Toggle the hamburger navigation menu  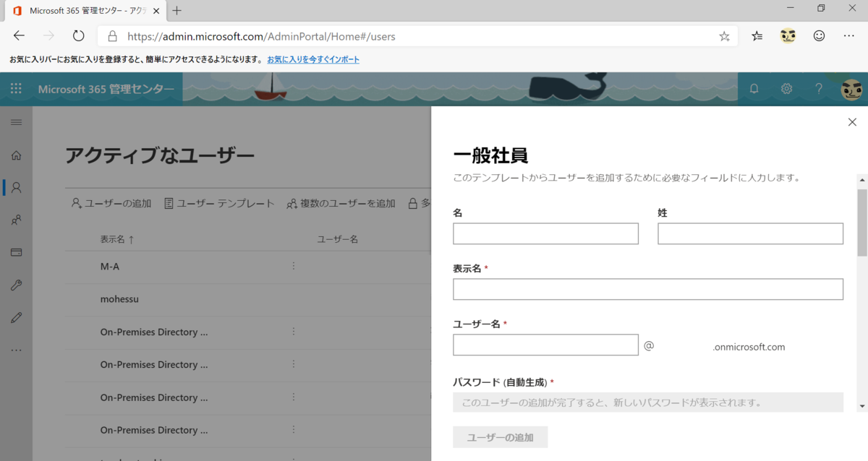(16, 122)
